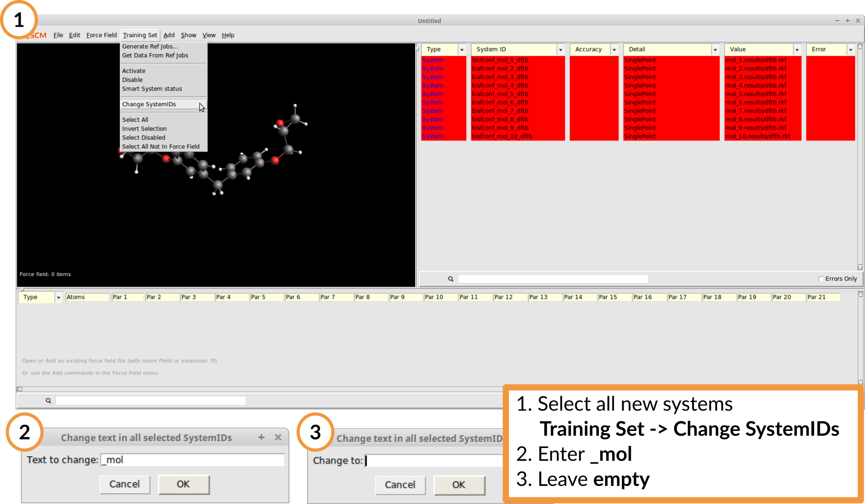Open the Edit menu
The width and height of the screenshot is (865, 504).
(x=74, y=35)
